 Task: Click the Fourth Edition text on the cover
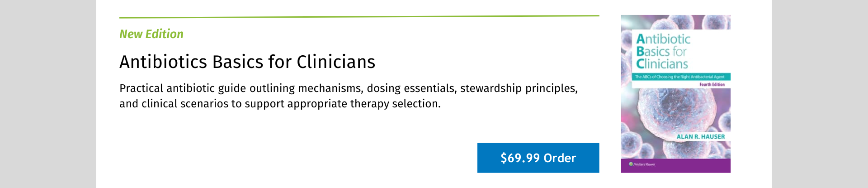point(712,85)
